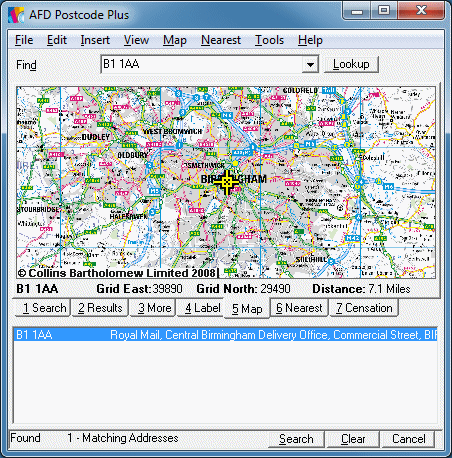Maximize the AFD Postcode Plus window
Viewport: 452px width, 458px height.
pos(384,11)
